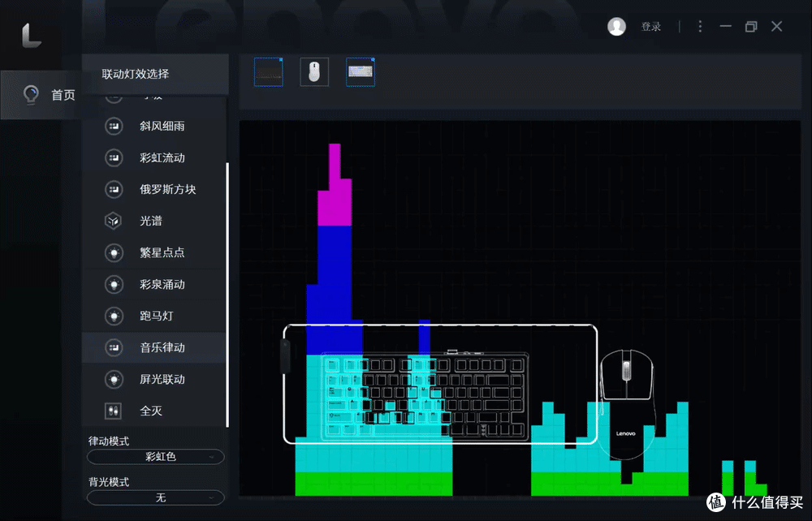Click the cube icon next to 光谱
The width and height of the screenshot is (812, 521).
click(114, 221)
